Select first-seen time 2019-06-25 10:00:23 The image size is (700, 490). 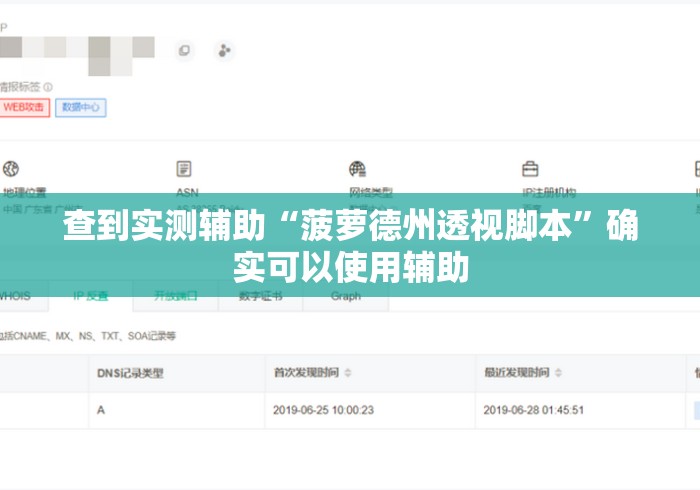pos(323,410)
